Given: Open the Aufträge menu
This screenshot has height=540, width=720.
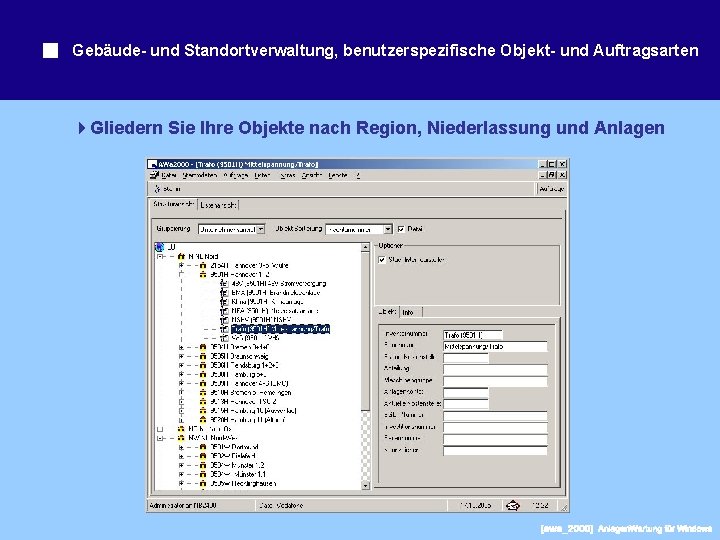Looking at the screenshot, I should click(236, 175).
